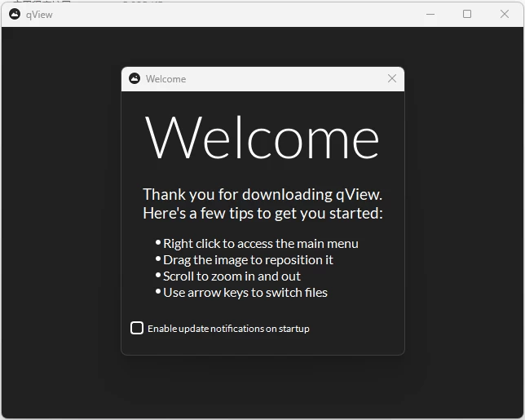
Task: Enable update notifications on startup checkbox
Action: 137,328
